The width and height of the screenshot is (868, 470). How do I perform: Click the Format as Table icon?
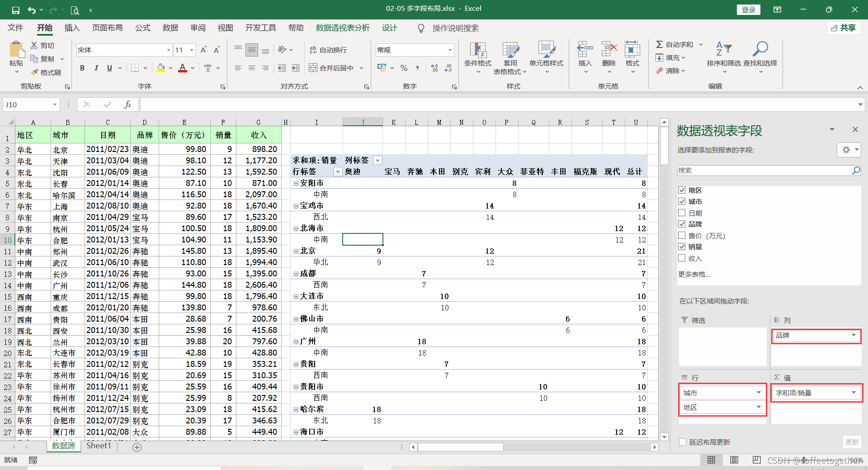coord(510,50)
